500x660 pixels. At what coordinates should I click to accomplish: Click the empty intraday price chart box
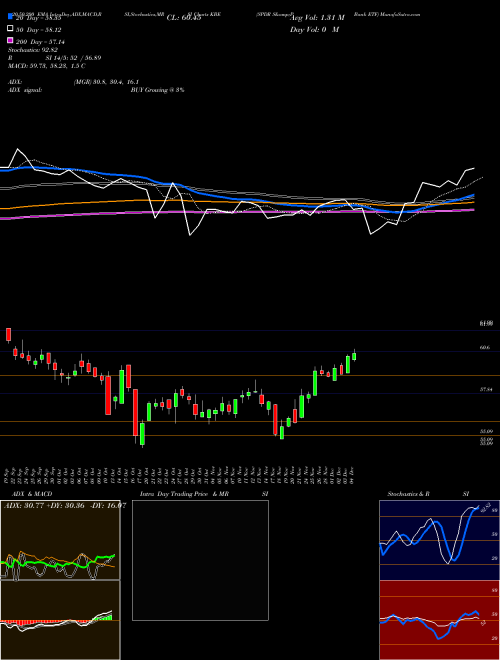[x=200, y=560]
